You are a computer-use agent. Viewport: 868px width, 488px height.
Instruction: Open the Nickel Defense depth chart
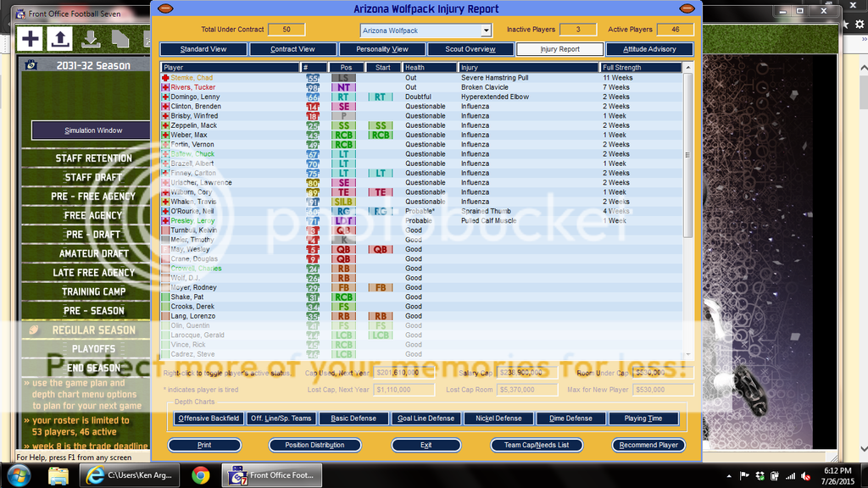tap(498, 419)
